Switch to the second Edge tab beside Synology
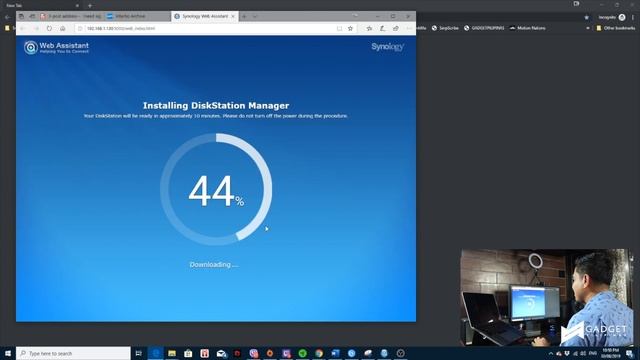This screenshot has height=360, width=640. 138,16
